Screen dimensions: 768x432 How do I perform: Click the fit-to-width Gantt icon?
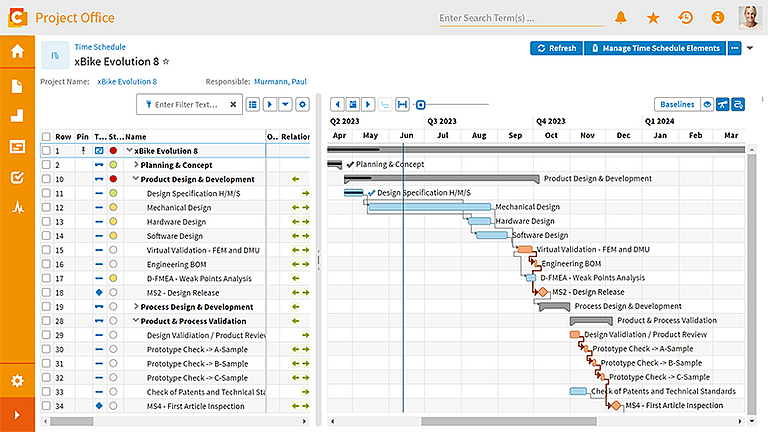point(402,104)
